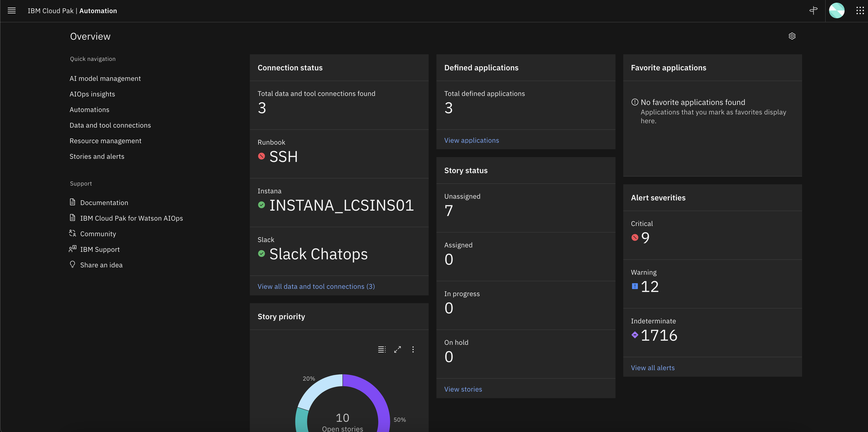Open Data and tool connections page

[x=110, y=125]
